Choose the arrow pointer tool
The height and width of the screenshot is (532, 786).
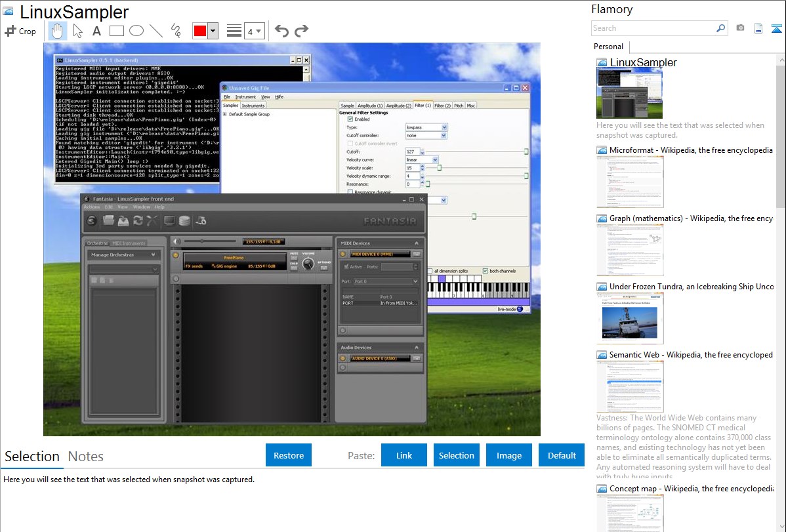click(77, 31)
